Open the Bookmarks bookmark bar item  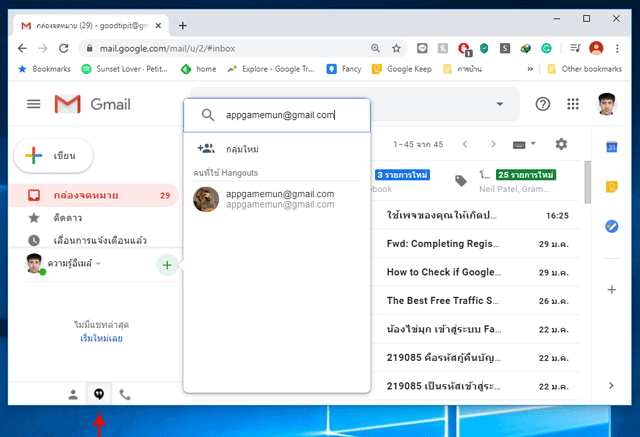pos(44,69)
